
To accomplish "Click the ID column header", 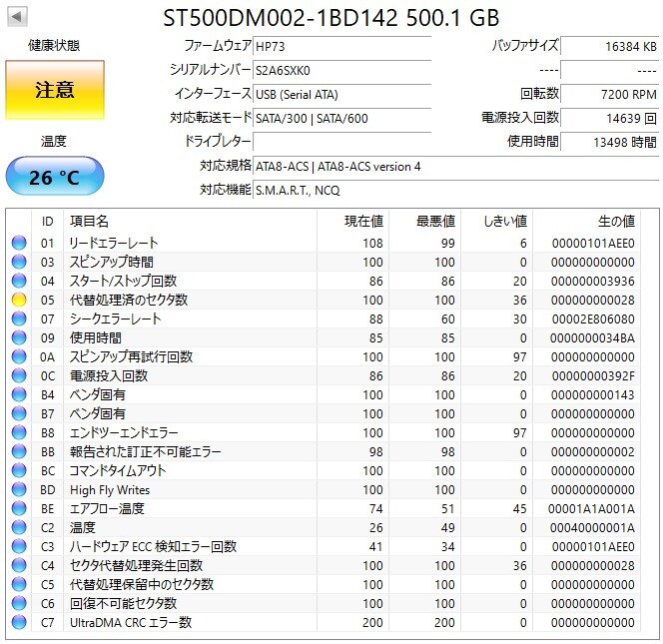I will tap(47, 221).
